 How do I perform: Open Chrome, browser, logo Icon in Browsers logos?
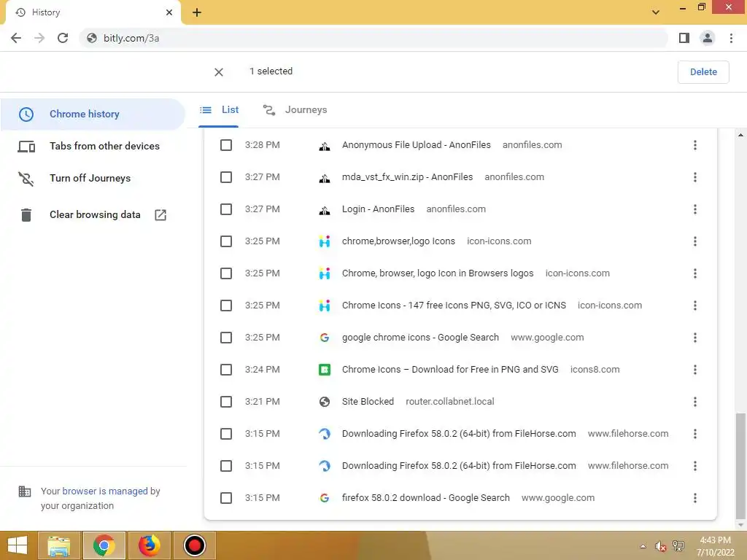(x=438, y=273)
